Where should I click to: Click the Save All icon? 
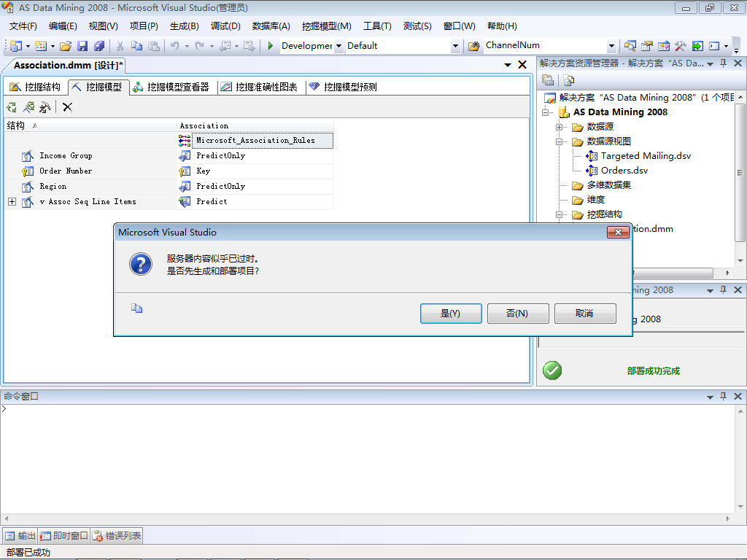coord(99,46)
